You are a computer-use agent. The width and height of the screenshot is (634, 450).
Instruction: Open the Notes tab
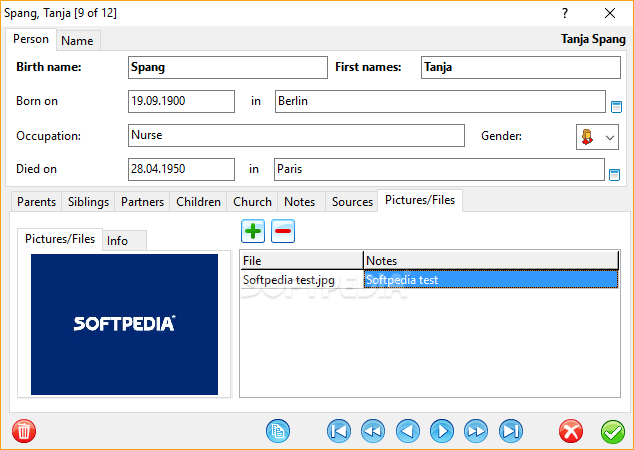click(300, 201)
